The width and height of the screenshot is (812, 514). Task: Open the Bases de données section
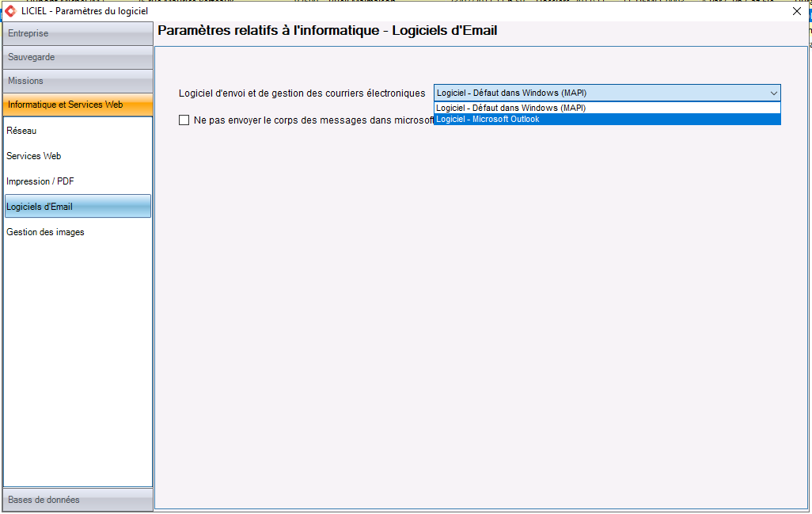(x=78, y=500)
